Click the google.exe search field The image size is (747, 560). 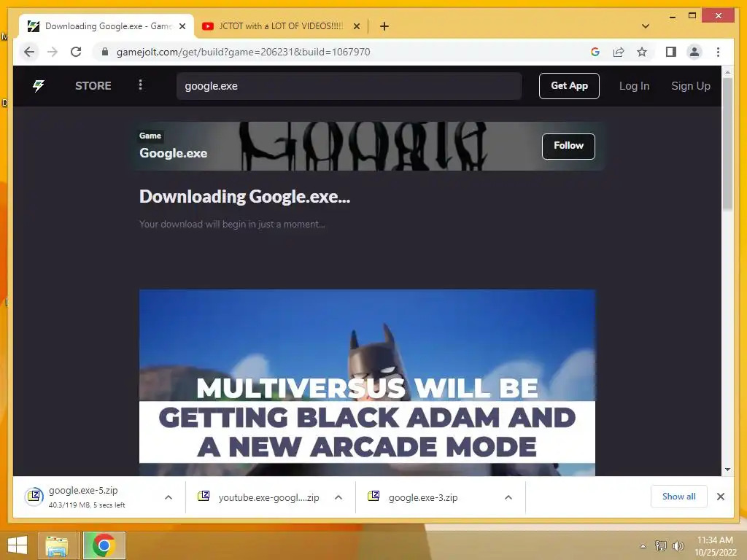349,86
